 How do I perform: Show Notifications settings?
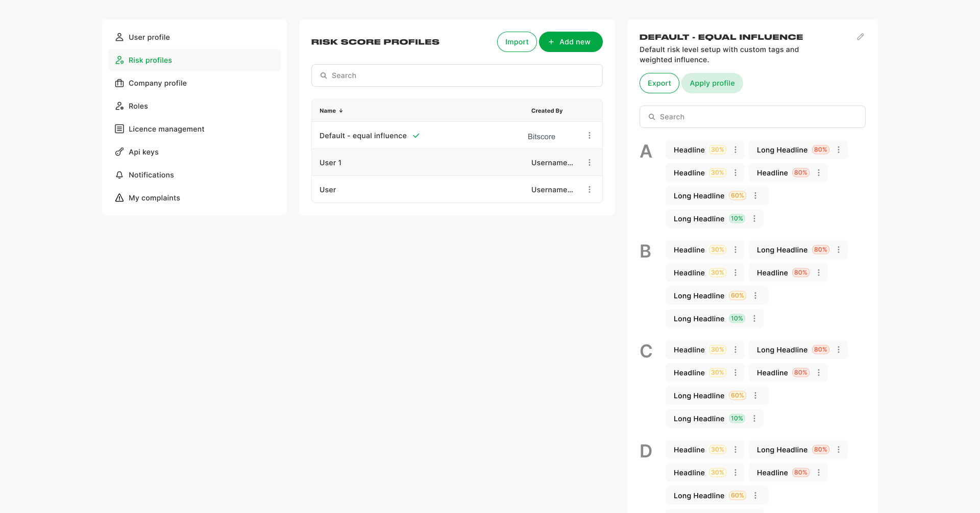click(x=194, y=175)
